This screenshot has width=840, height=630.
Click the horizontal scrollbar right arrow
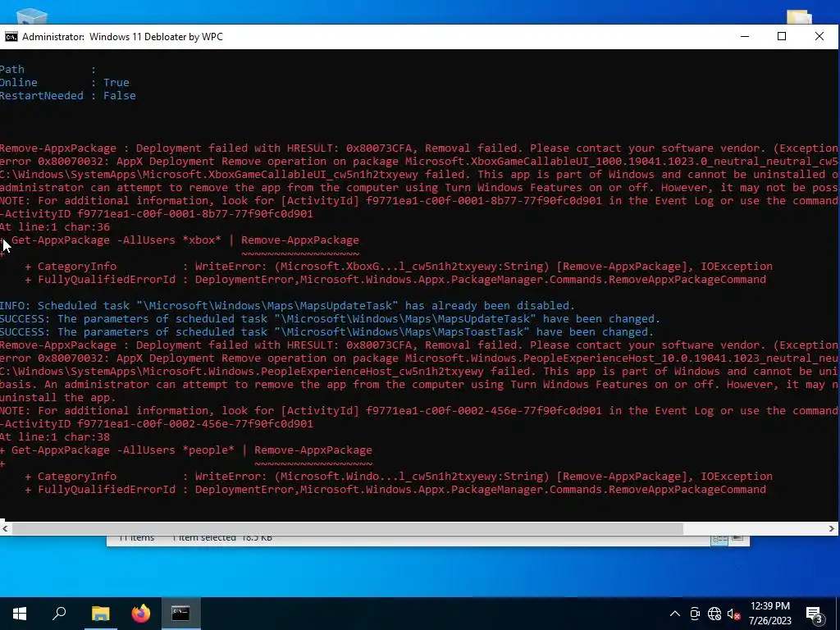pos(832,528)
